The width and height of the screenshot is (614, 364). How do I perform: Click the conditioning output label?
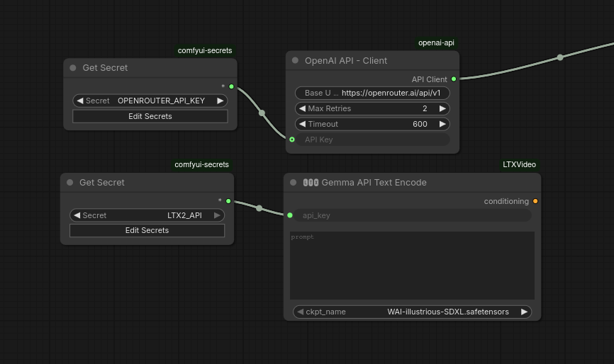506,201
